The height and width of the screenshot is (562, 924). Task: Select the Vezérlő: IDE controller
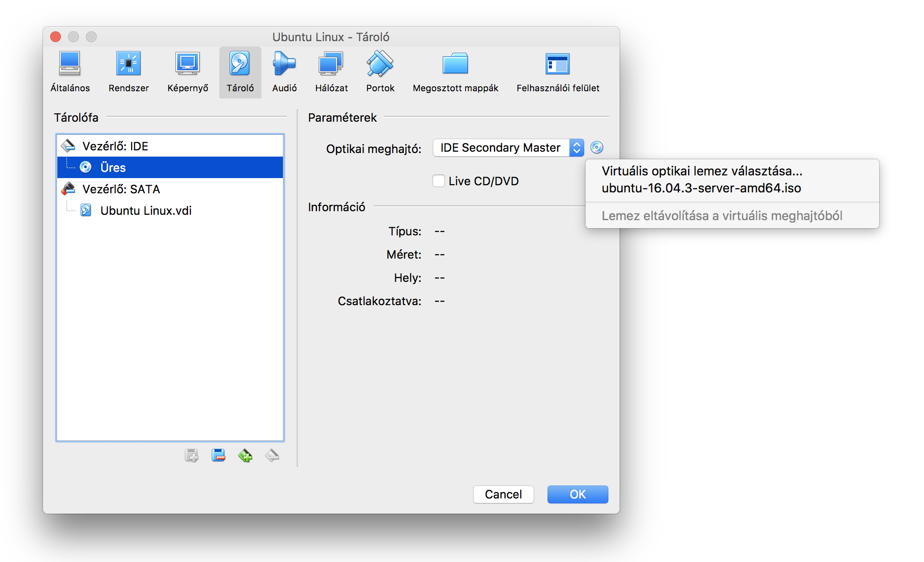(x=170, y=146)
